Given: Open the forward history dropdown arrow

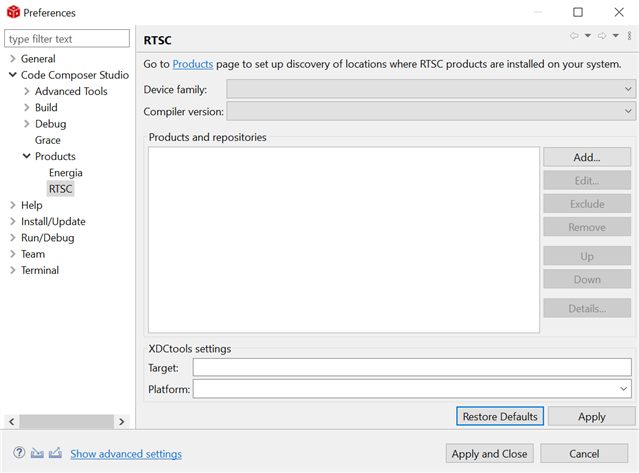Looking at the screenshot, I should tap(616, 36).
